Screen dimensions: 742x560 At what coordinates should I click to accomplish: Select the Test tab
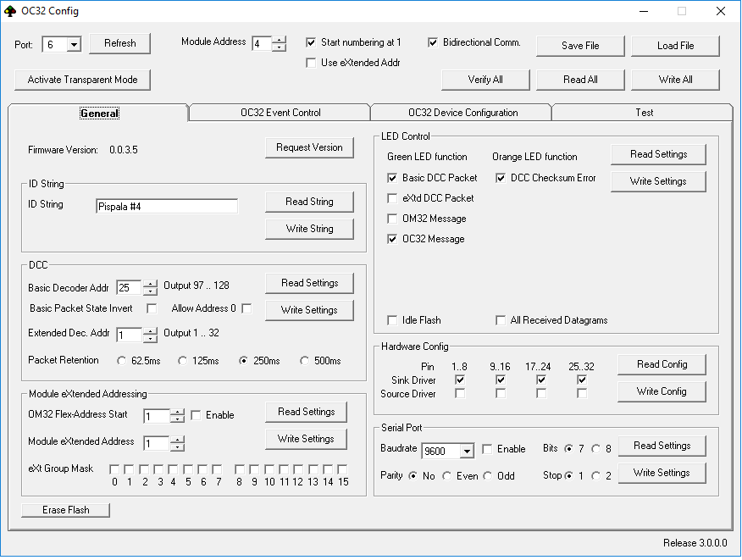644,113
